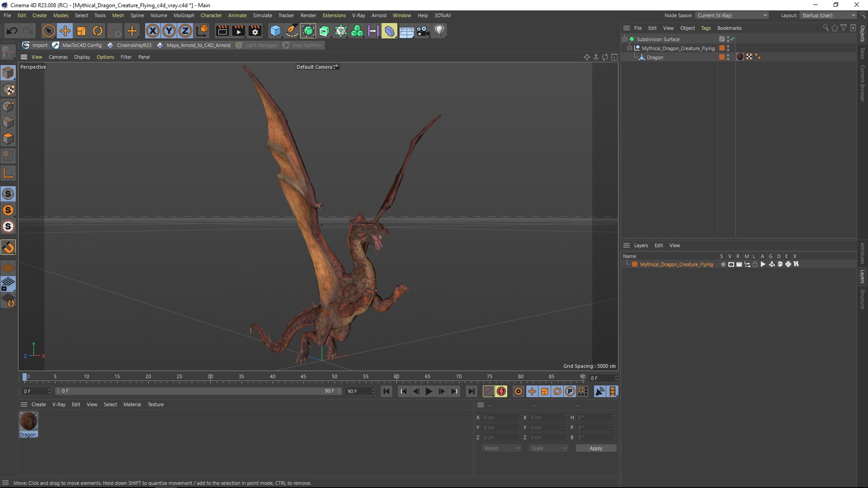868x488 pixels.
Task: Click the Extrude generator icon
Action: pyautogui.click(x=325, y=31)
